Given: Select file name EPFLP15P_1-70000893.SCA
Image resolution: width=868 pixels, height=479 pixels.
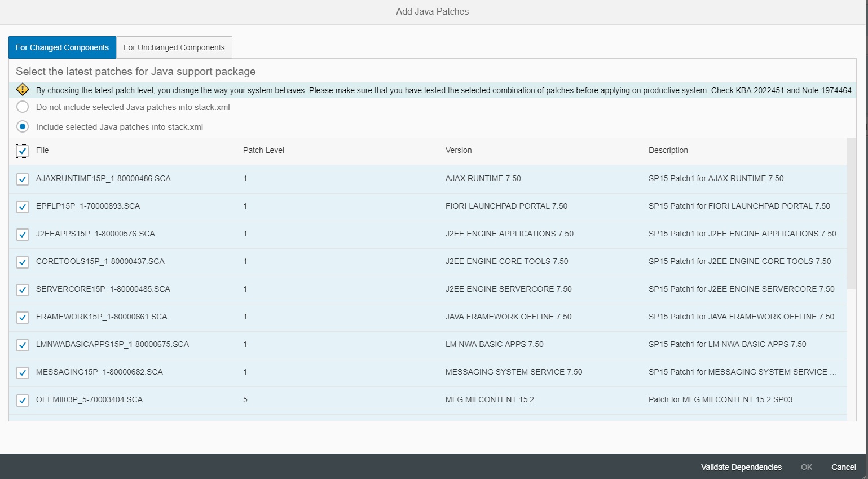Looking at the screenshot, I should [x=88, y=206].
